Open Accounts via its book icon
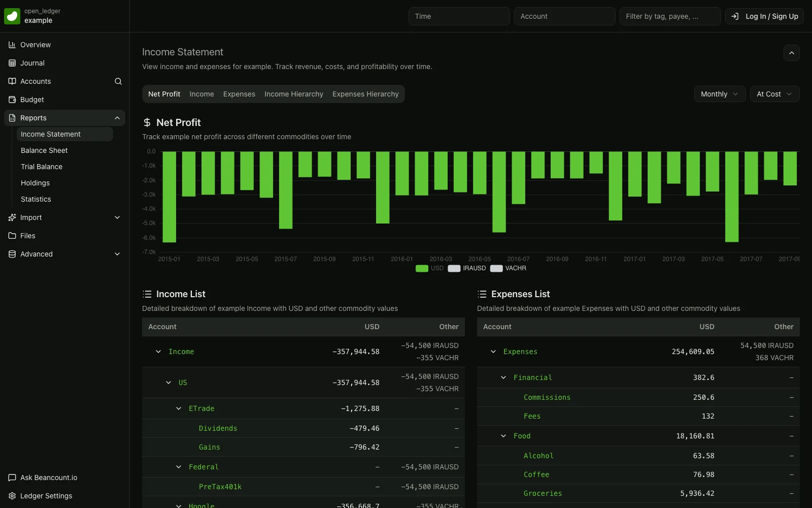 (12, 81)
